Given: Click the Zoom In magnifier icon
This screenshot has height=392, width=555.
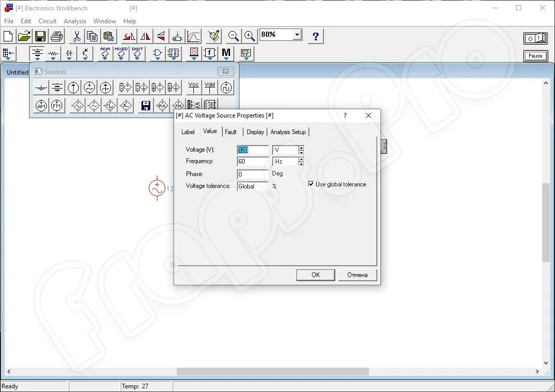Looking at the screenshot, I should (250, 36).
